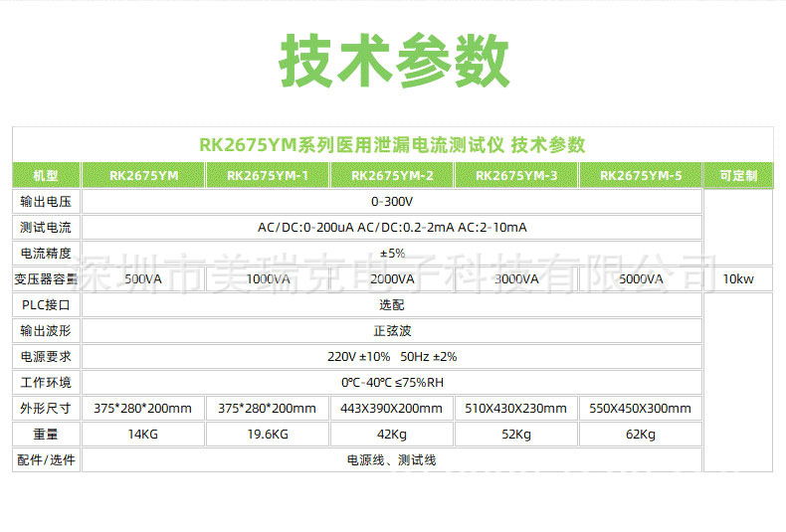786x532 pixels.
Task: Select the 可定制 column header
Action: coord(738,175)
